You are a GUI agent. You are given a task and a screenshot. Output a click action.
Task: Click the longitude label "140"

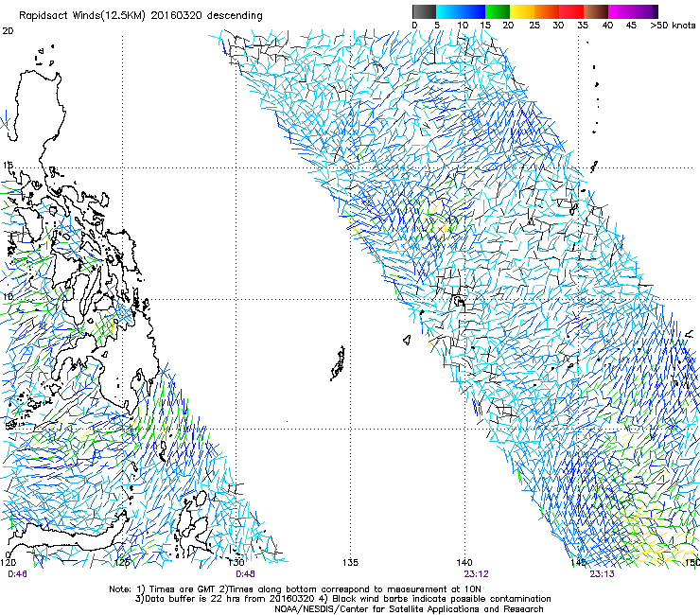(x=464, y=562)
